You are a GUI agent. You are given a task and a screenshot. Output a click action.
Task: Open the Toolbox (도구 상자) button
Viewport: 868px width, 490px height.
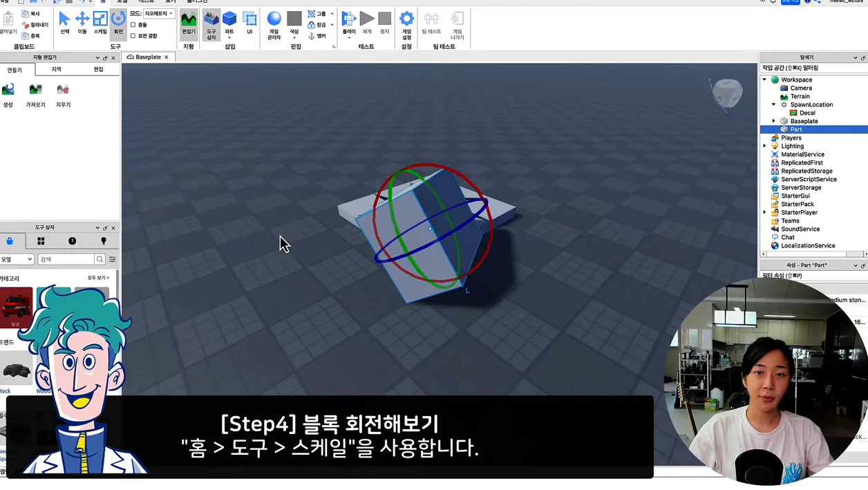tap(211, 24)
